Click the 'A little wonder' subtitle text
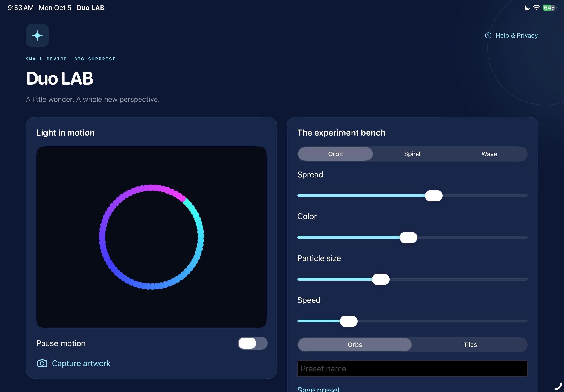The image size is (564, 392). coord(93,99)
